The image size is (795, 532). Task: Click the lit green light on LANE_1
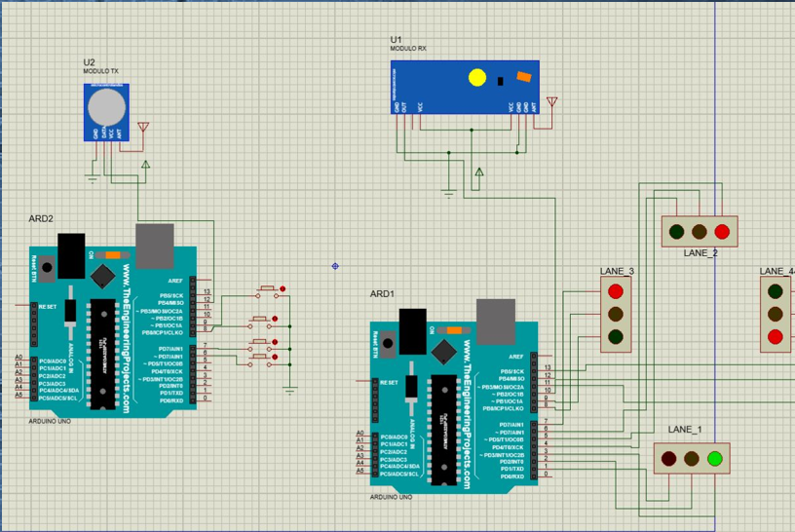click(716, 458)
